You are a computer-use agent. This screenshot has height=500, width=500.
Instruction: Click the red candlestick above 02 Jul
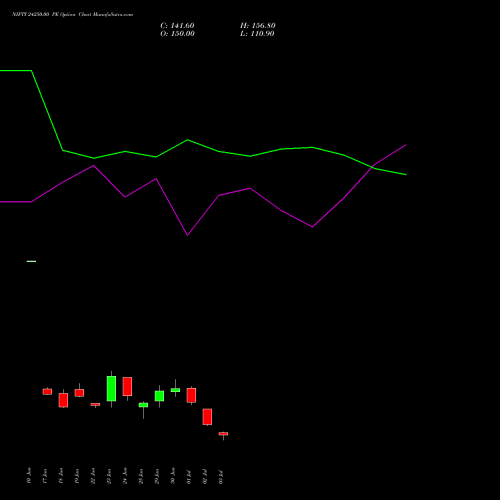207,417
